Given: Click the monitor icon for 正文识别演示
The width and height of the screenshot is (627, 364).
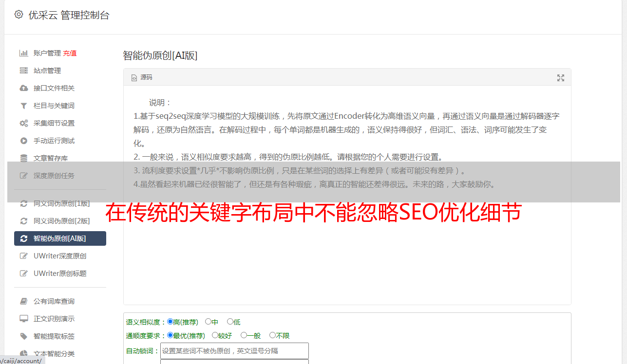Looking at the screenshot, I should point(23,319).
